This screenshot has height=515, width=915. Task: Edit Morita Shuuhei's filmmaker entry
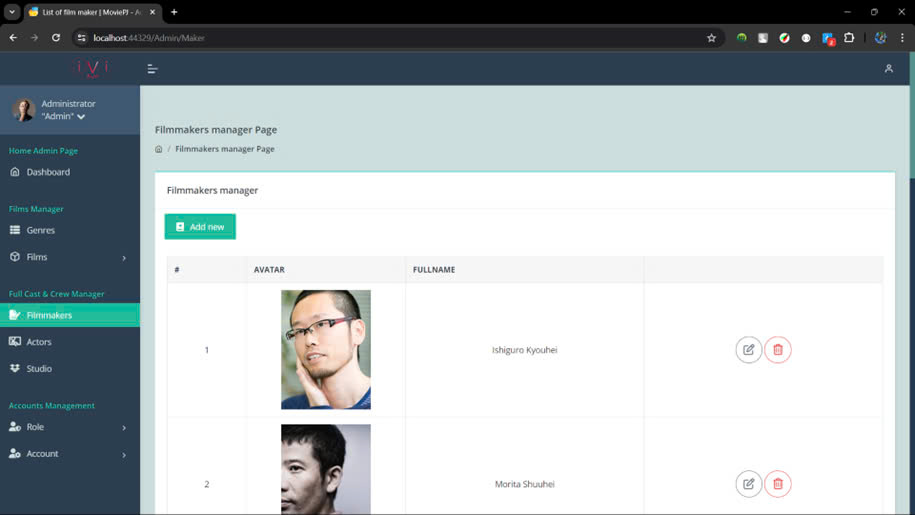(748, 484)
